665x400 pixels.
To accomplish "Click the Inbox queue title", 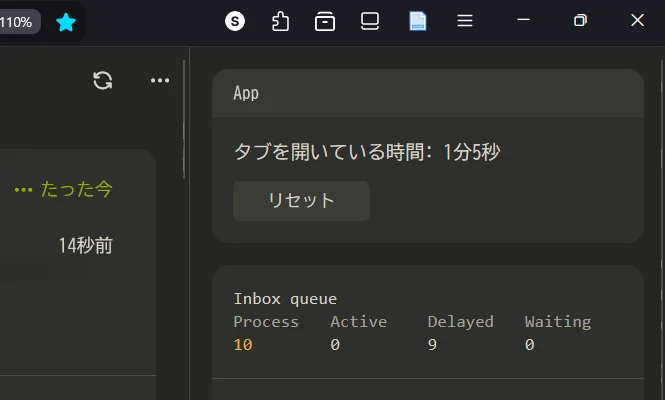I will [x=285, y=298].
